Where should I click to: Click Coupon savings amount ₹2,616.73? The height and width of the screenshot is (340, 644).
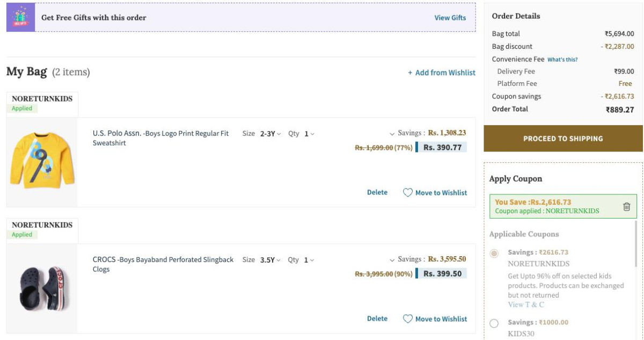pos(617,97)
